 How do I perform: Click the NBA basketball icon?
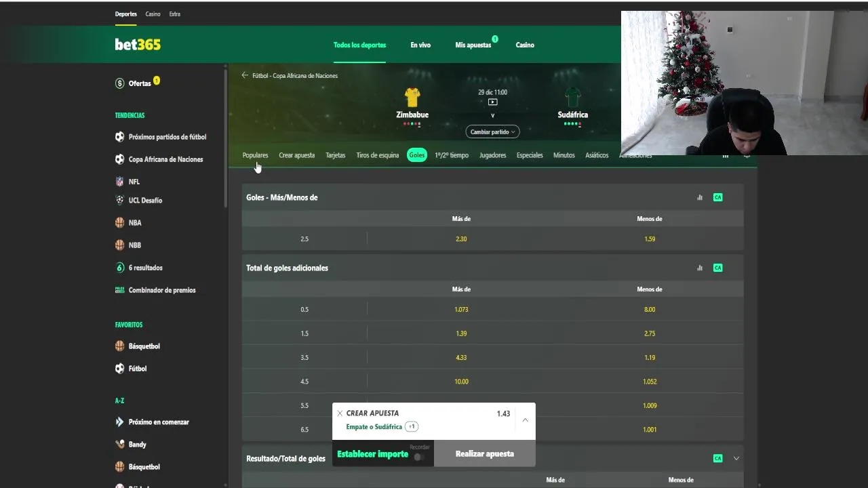(x=120, y=222)
